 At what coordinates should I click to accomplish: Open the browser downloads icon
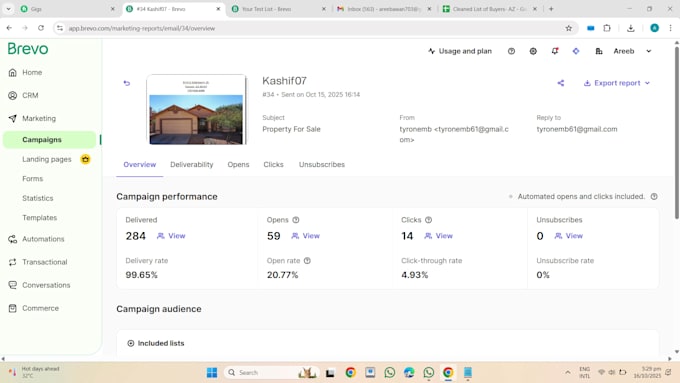pyautogui.click(x=631, y=28)
